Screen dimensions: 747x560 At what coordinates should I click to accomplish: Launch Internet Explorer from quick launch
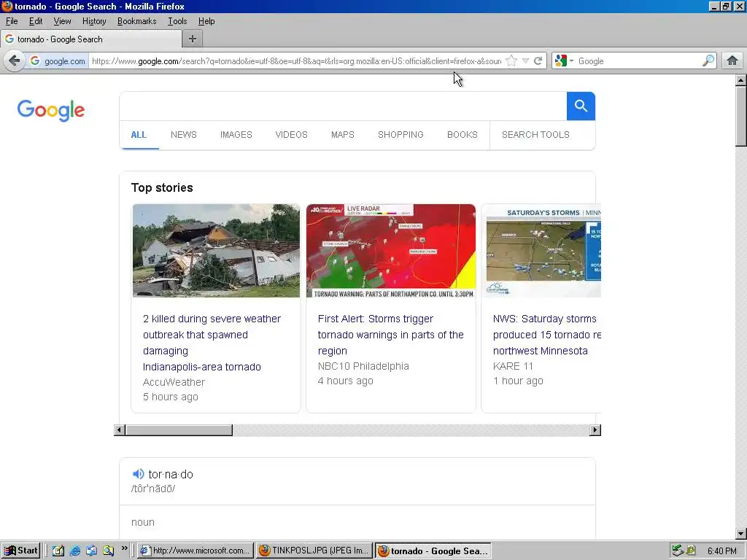tap(75, 551)
